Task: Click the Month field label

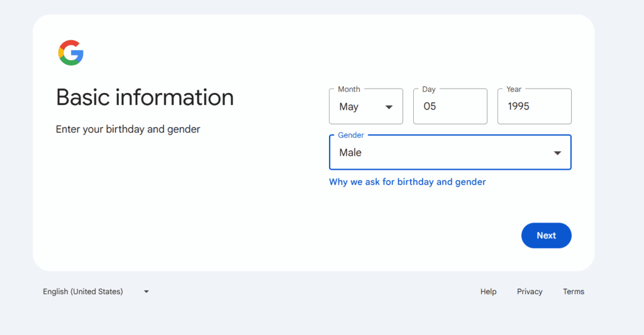Action: pos(349,89)
